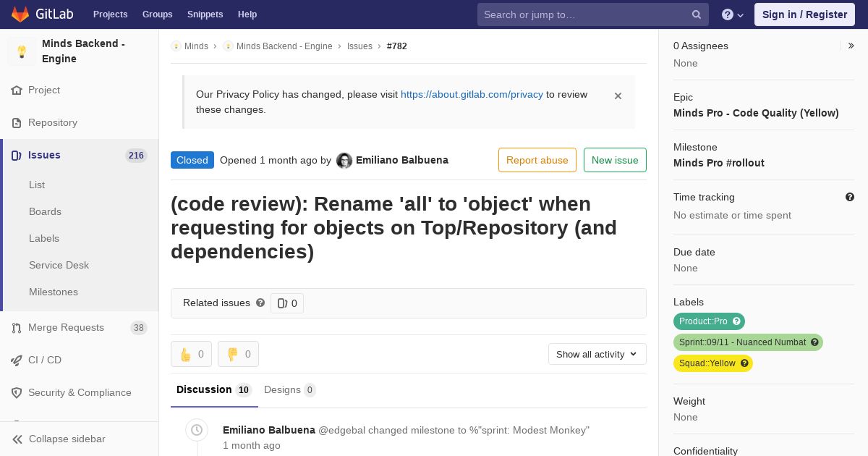868x456 pixels.
Task: Click the related issues count badge
Action: pyautogui.click(x=287, y=303)
